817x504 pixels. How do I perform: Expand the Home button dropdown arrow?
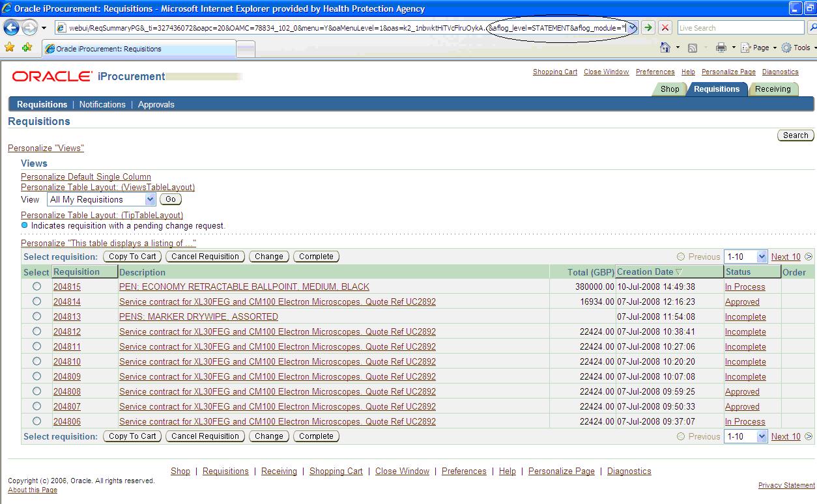678,48
